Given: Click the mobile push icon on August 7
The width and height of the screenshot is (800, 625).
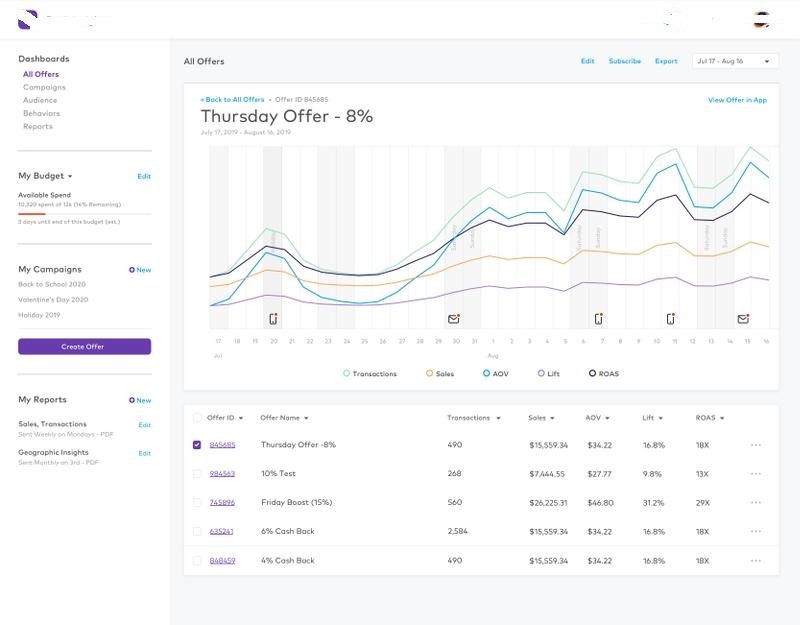Looking at the screenshot, I should click(x=599, y=319).
